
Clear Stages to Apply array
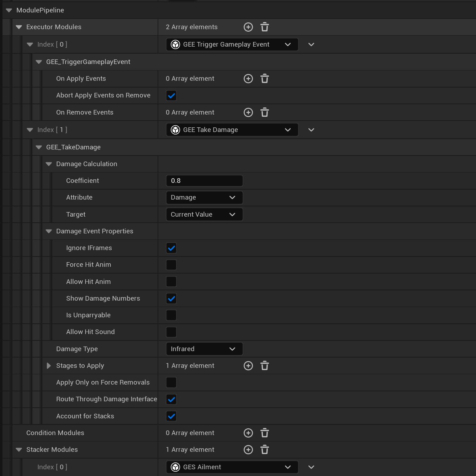(265, 366)
